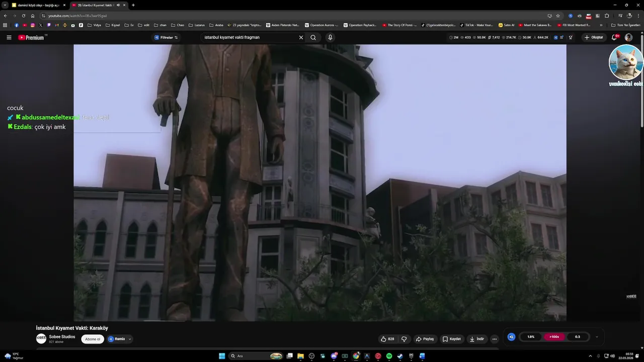Click the taskbar search box Ara
The width and height of the screenshot is (644, 362).
[257, 356]
